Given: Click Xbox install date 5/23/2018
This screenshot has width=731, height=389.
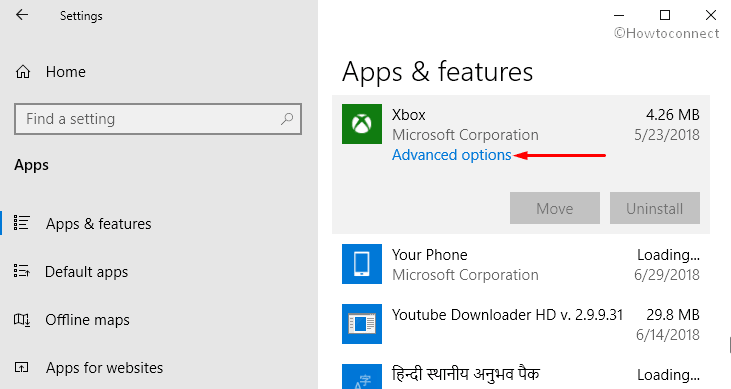Looking at the screenshot, I should (x=667, y=135).
